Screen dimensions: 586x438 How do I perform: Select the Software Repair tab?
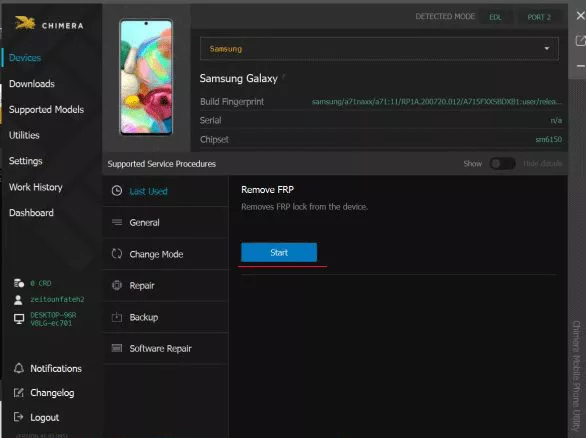click(166, 349)
